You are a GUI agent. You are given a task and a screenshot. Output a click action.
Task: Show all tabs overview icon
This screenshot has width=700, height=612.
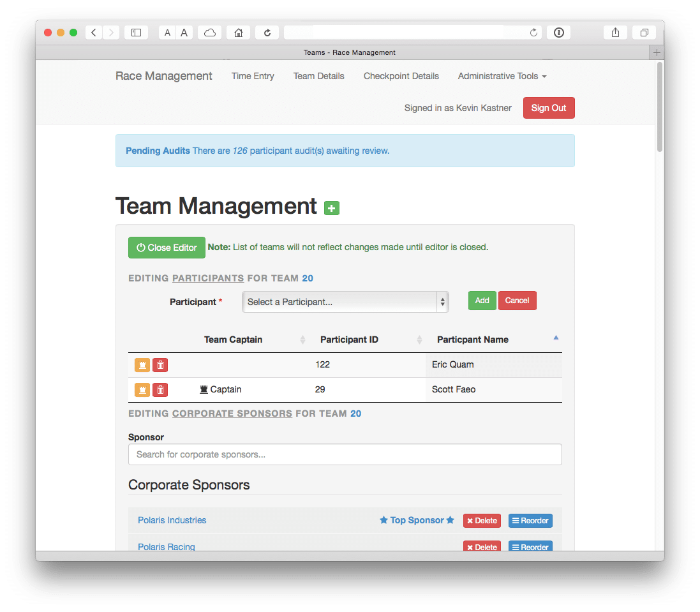(644, 33)
